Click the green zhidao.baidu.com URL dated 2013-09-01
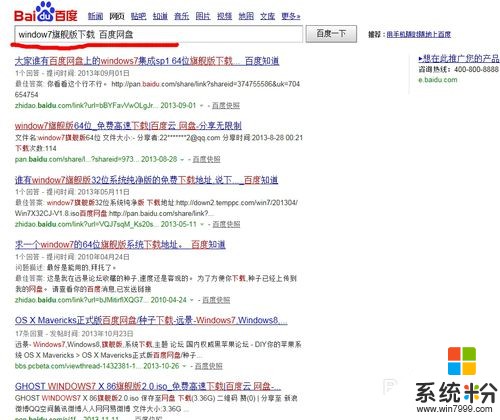This screenshot has width=500, height=420. tap(105, 106)
